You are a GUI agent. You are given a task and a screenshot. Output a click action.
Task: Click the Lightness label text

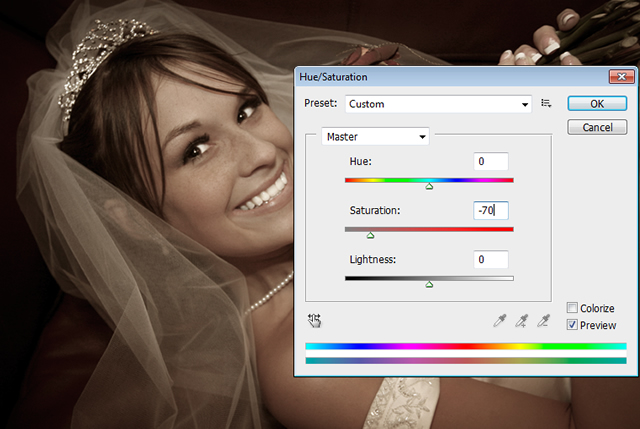click(373, 260)
